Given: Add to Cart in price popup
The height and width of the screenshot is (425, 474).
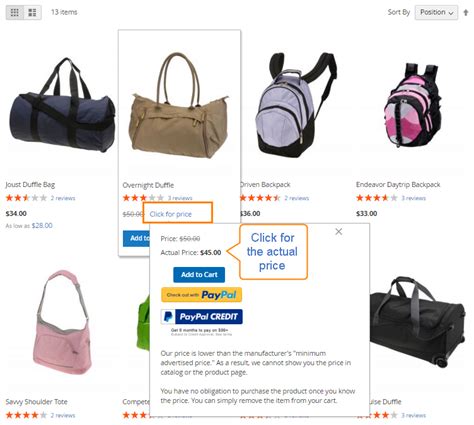Looking at the screenshot, I should (x=199, y=275).
